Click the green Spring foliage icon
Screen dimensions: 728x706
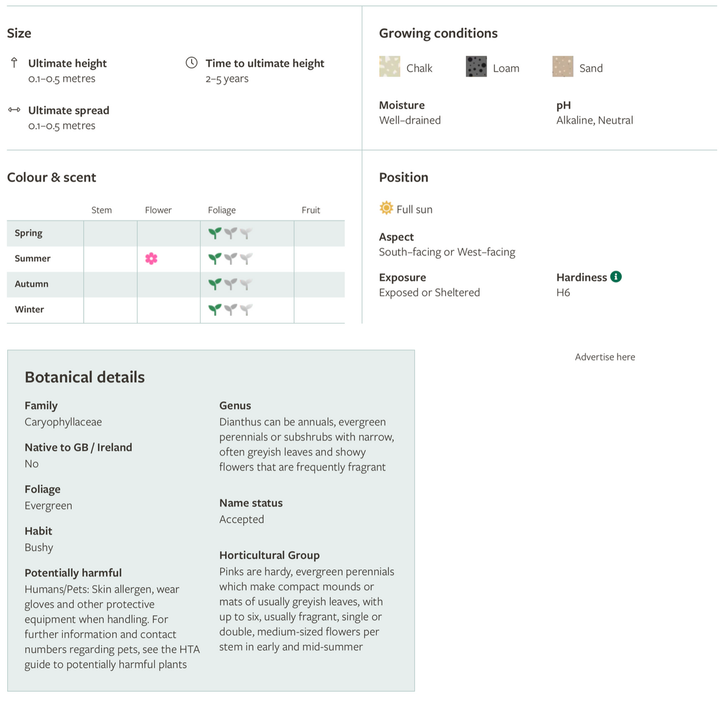pos(215,233)
